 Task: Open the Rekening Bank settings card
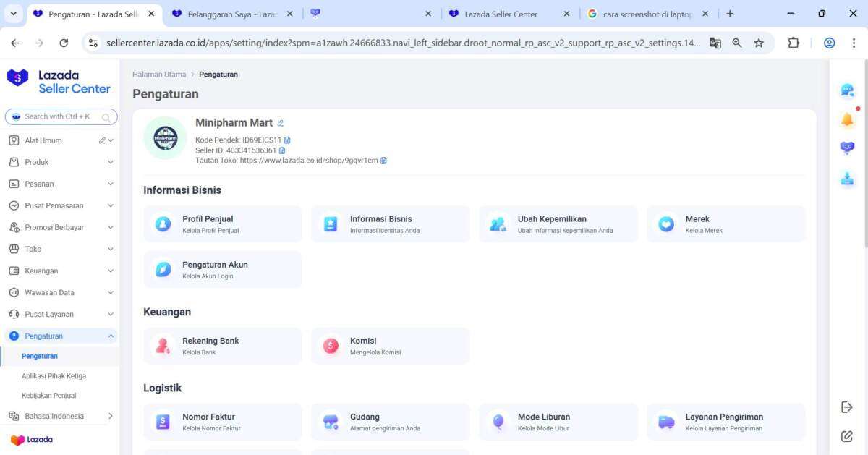[223, 346]
